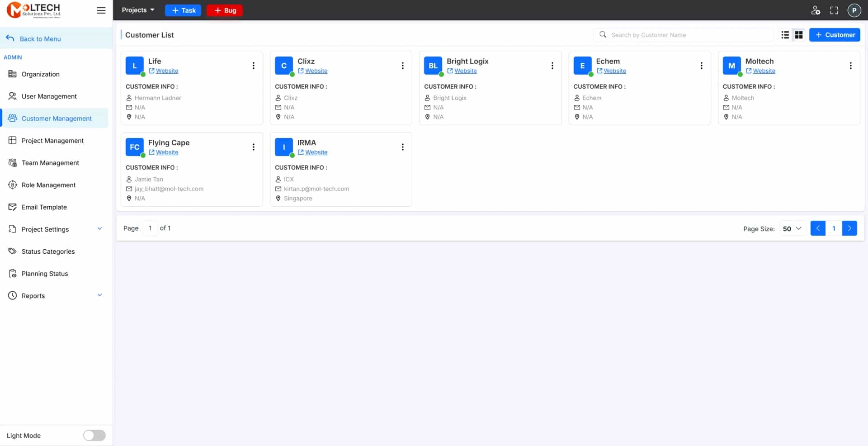The image size is (868, 446).
Task: Toggle the Light Mode switch
Action: point(94,435)
